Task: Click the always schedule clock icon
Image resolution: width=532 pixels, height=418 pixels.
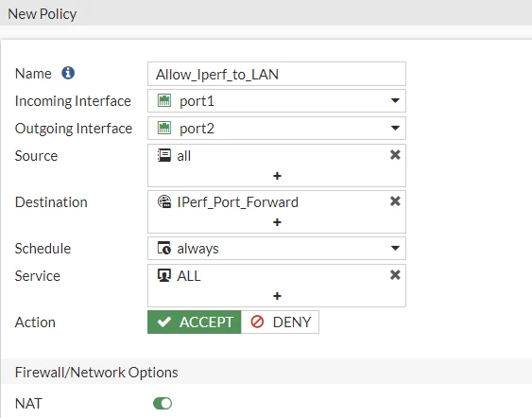Action: point(164,248)
